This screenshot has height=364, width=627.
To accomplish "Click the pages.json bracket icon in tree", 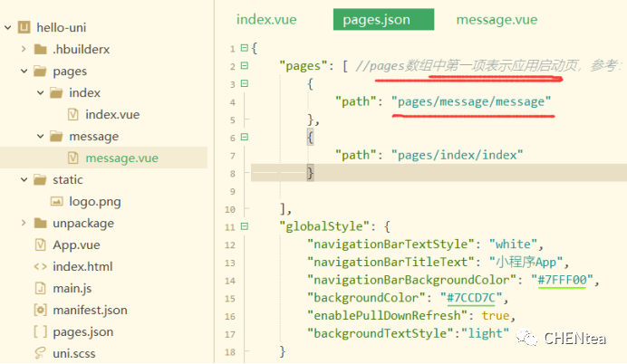I will tap(40, 331).
